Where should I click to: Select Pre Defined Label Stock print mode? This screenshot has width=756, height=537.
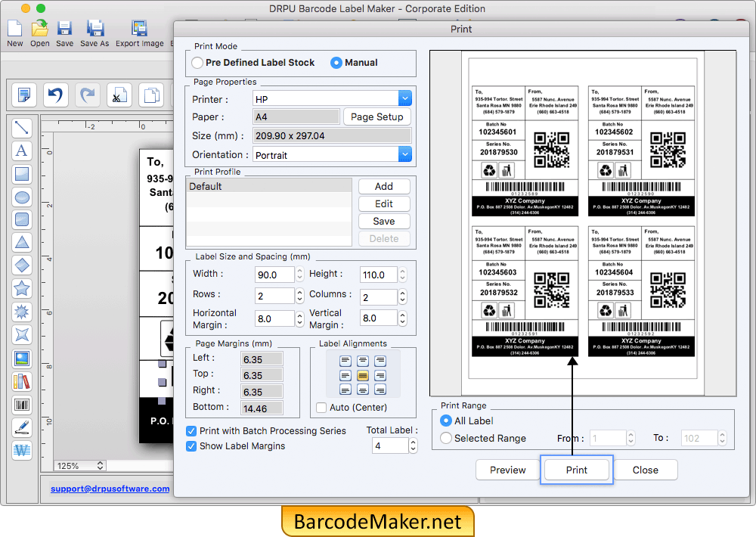[197, 63]
